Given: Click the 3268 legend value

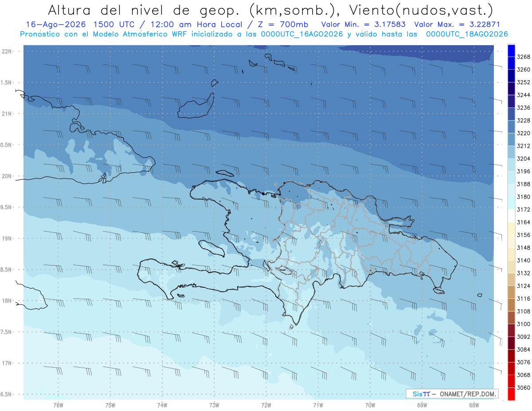Looking at the screenshot, I should coord(524,57).
